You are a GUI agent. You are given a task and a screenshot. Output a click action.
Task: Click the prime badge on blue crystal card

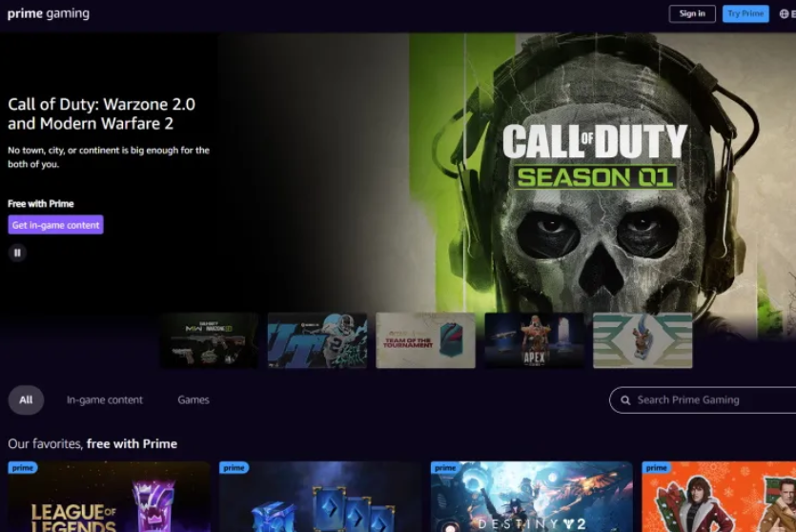click(234, 467)
